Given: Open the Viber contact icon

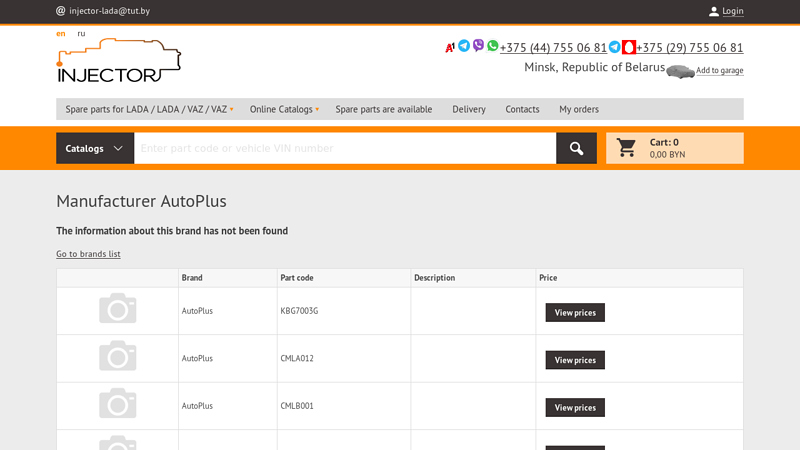Looking at the screenshot, I should (x=478, y=46).
